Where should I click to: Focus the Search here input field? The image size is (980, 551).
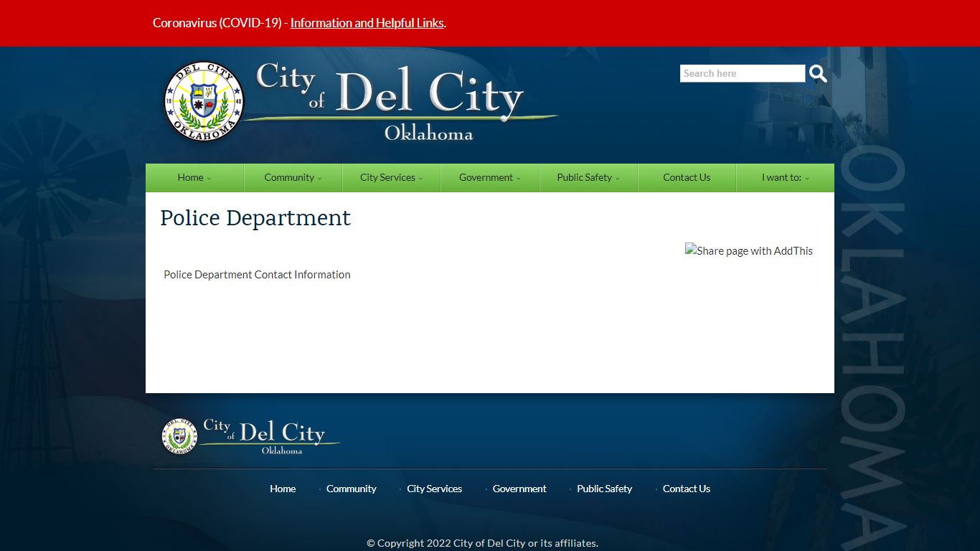tap(743, 73)
